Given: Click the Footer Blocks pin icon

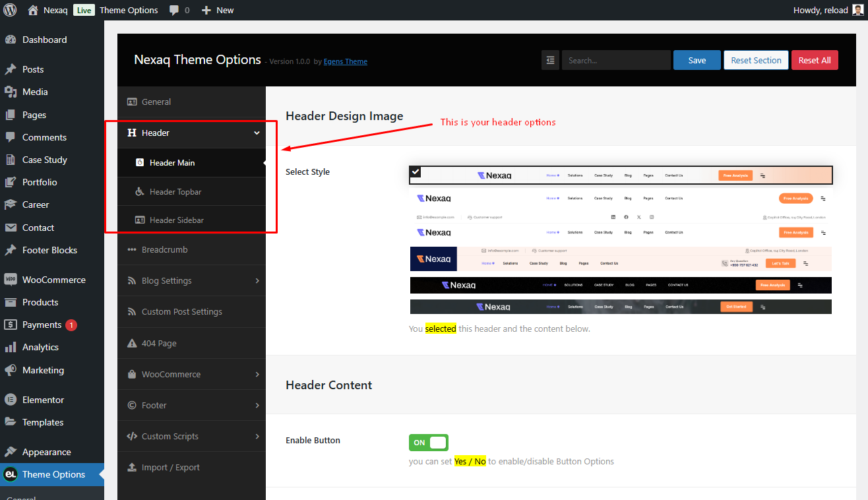Looking at the screenshot, I should coord(11,250).
